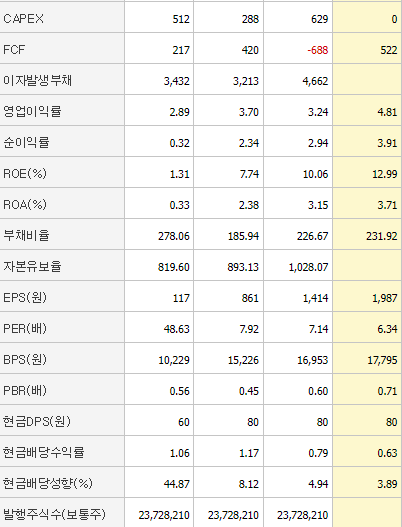Screen dimensions: 402x527
Task: Select PER estimate value 6.34
Action: [387, 329]
